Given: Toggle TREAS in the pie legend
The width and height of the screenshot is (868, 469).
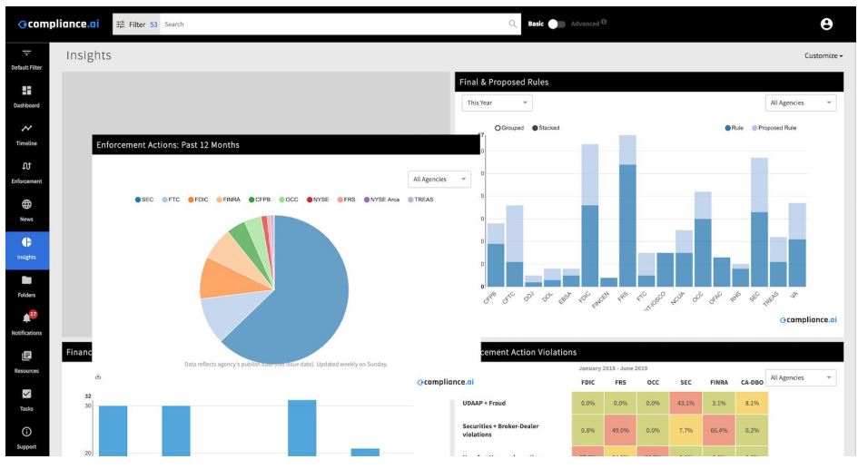Looking at the screenshot, I should point(420,200).
